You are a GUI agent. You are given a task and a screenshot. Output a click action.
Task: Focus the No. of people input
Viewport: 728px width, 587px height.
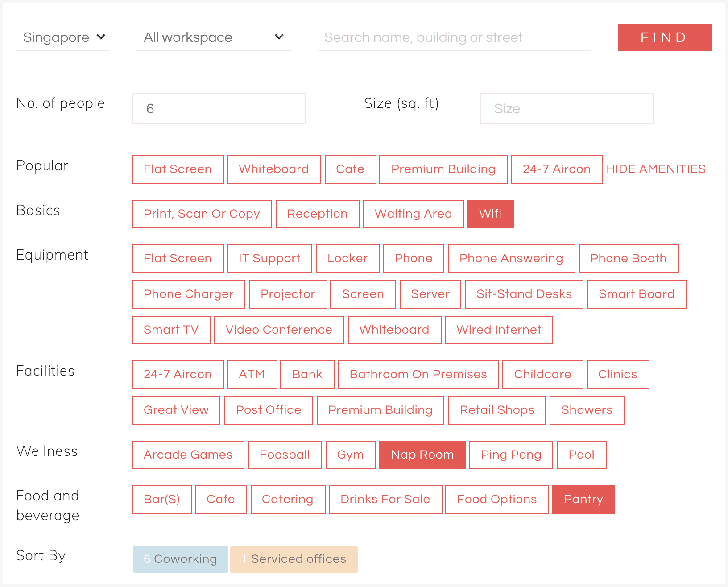point(219,108)
